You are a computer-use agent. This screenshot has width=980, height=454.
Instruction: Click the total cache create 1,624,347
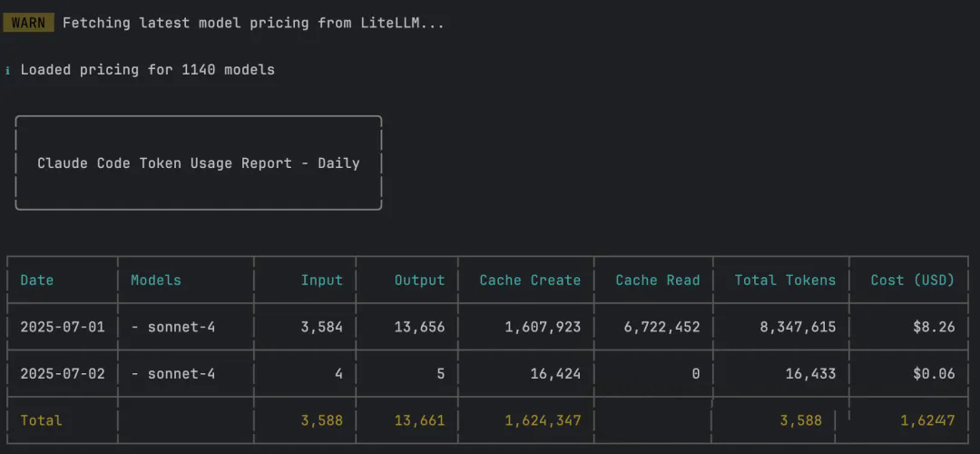click(543, 420)
